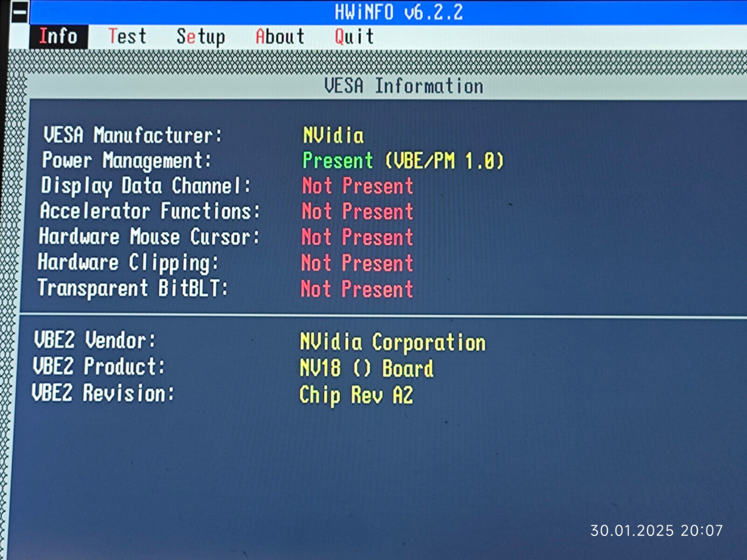Click Not Present beside Hardware Clipping

coord(357,263)
